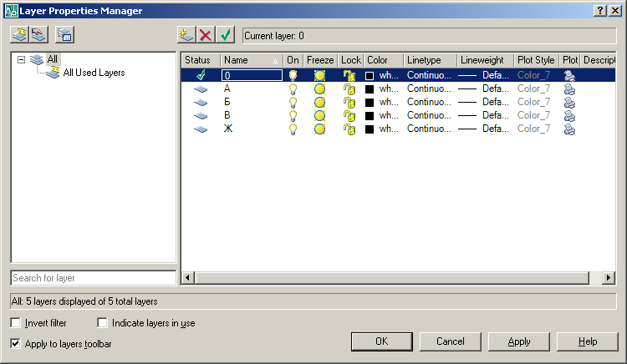Select the All node in filter tree

[x=53, y=59]
